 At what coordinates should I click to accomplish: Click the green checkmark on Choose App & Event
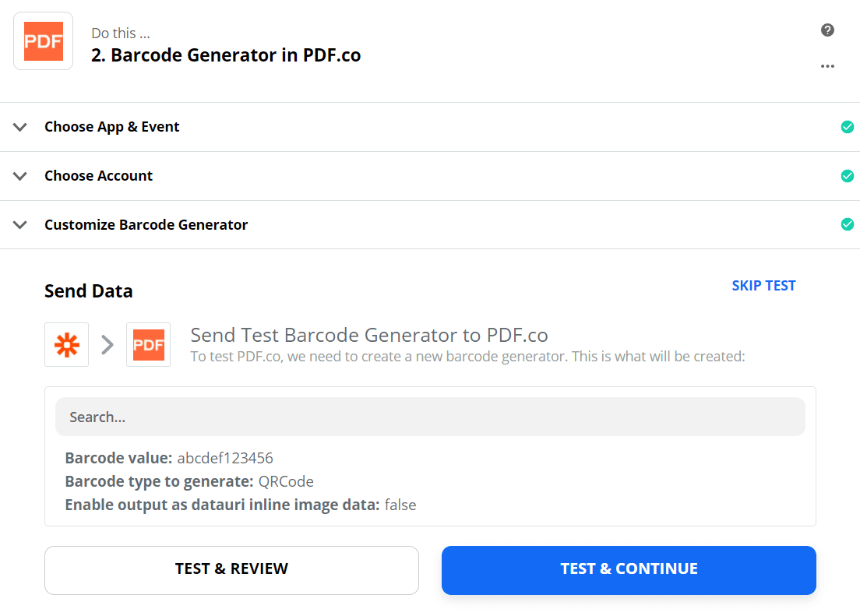(848, 126)
